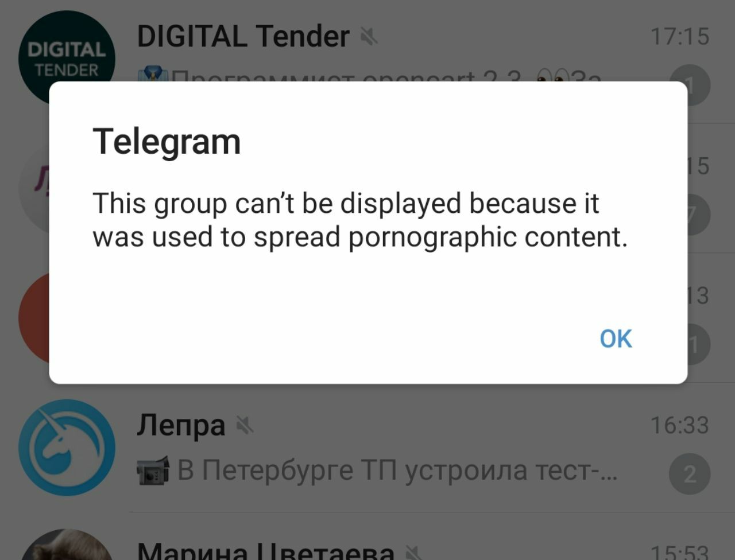Tap the camera emoji in Лепра preview
735x560 pixels.
(153, 470)
